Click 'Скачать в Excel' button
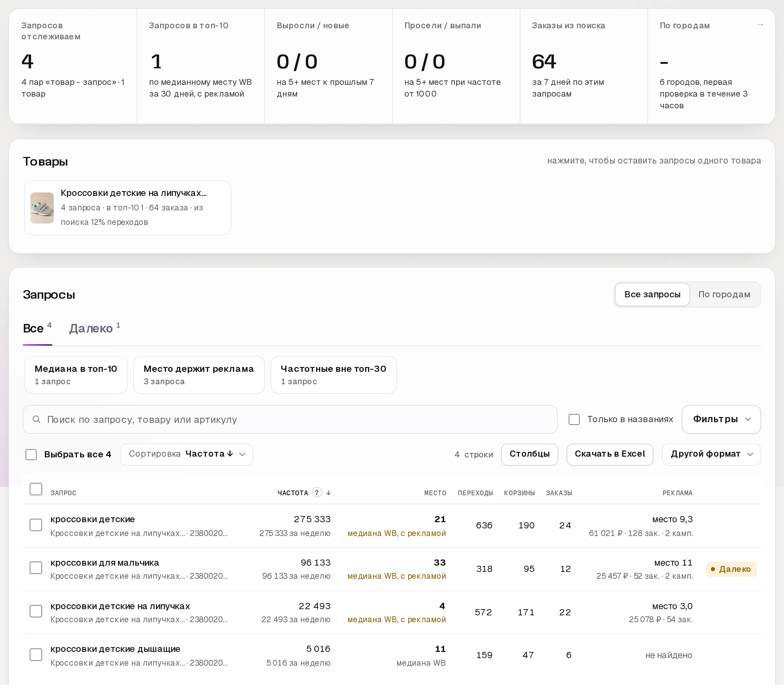 pos(610,454)
